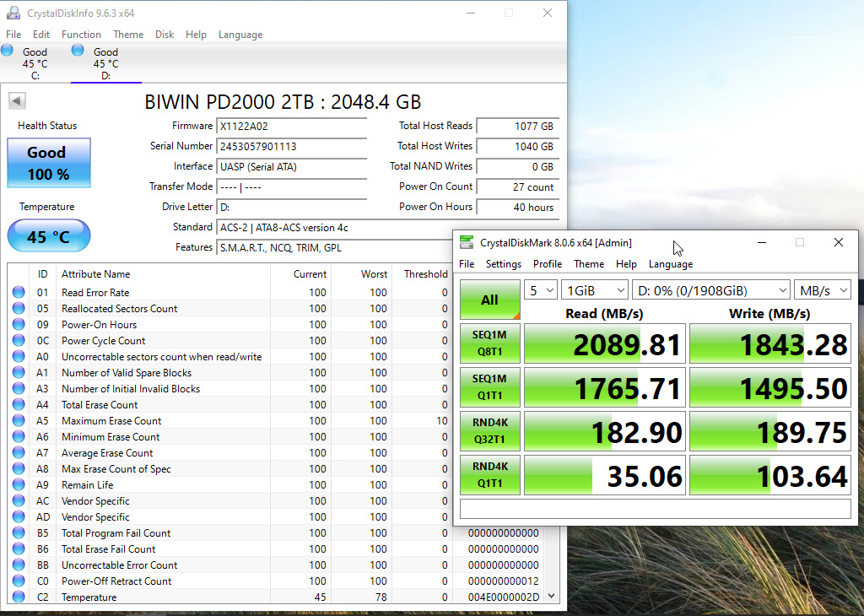Start the SEQ1M Q8T1 test

coord(489,343)
